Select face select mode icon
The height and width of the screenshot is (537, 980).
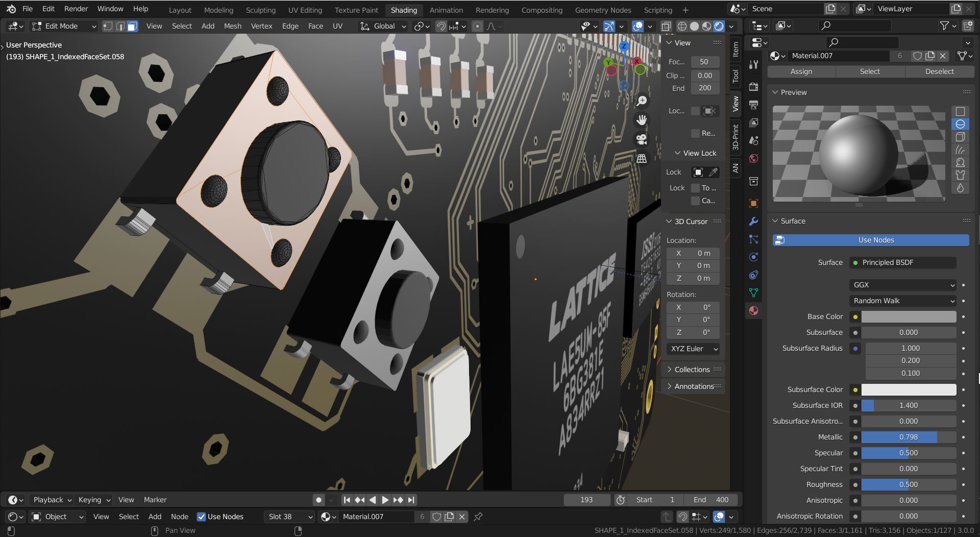[132, 27]
